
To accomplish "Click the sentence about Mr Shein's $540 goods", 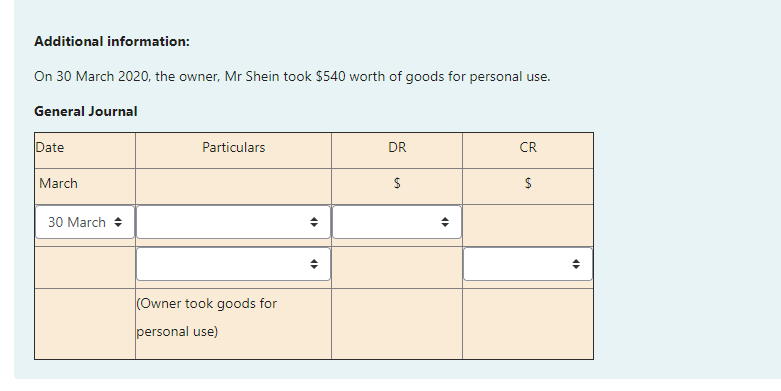I will click(x=292, y=77).
